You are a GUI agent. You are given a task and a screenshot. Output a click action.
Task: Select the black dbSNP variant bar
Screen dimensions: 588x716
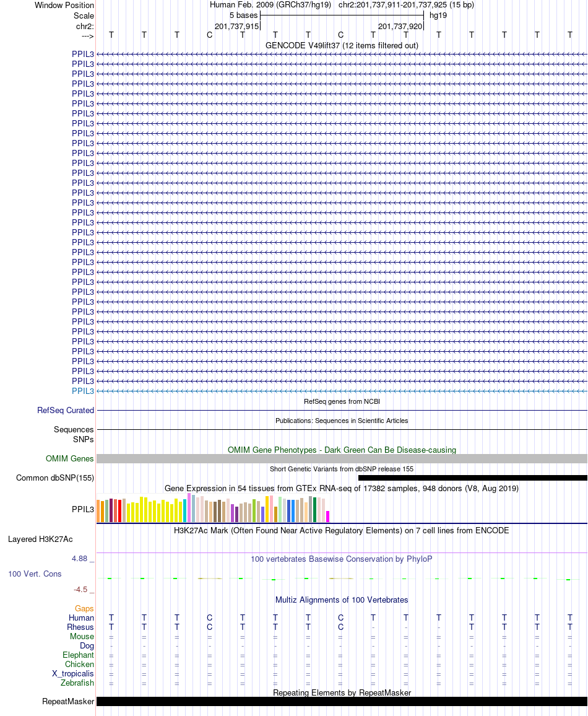[x=473, y=478]
